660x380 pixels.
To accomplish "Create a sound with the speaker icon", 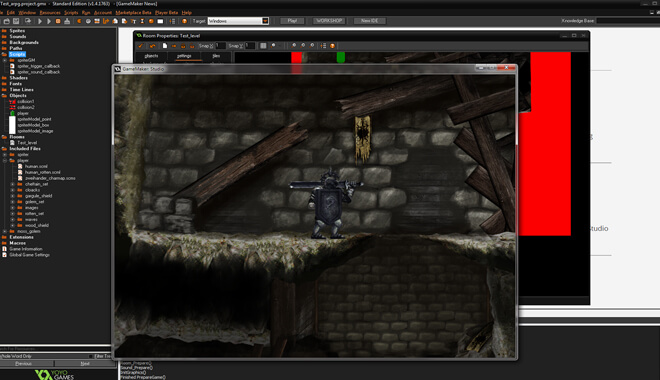I will [88, 21].
